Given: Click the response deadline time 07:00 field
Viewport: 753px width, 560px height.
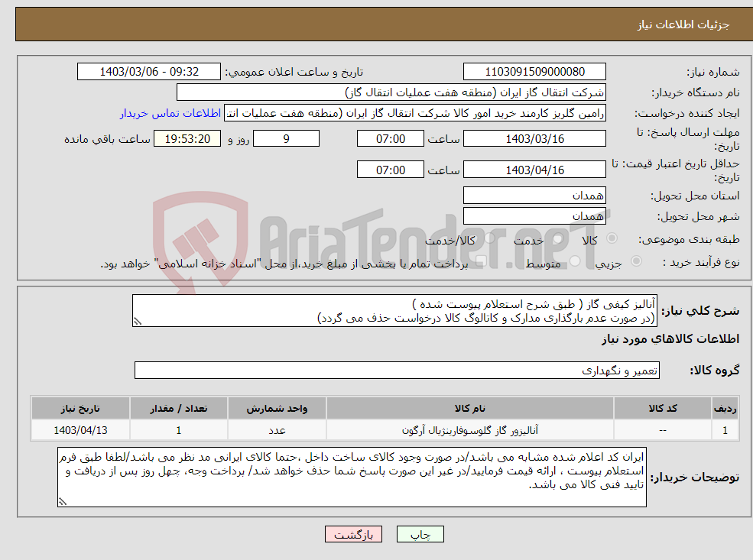Looking at the screenshot, I should [x=391, y=139].
